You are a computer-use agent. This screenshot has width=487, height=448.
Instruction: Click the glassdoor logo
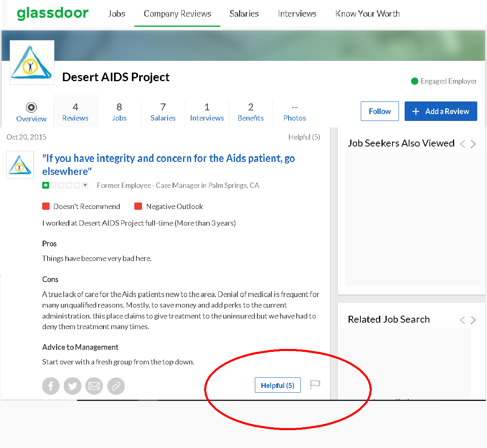(53, 13)
